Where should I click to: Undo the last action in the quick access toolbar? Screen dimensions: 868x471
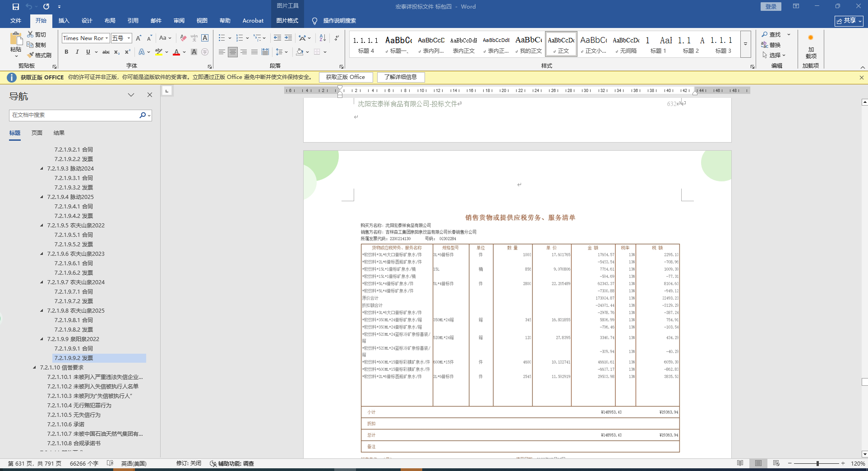coord(29,7)
